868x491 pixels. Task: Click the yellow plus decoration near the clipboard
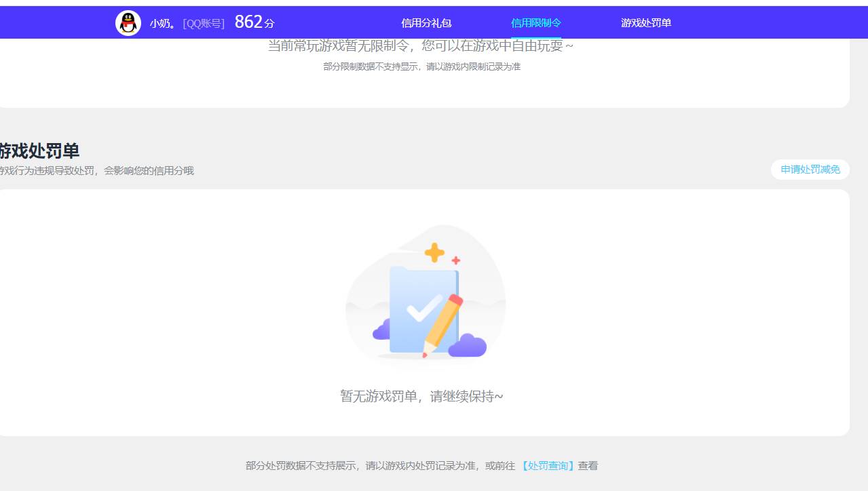(433, 252)
